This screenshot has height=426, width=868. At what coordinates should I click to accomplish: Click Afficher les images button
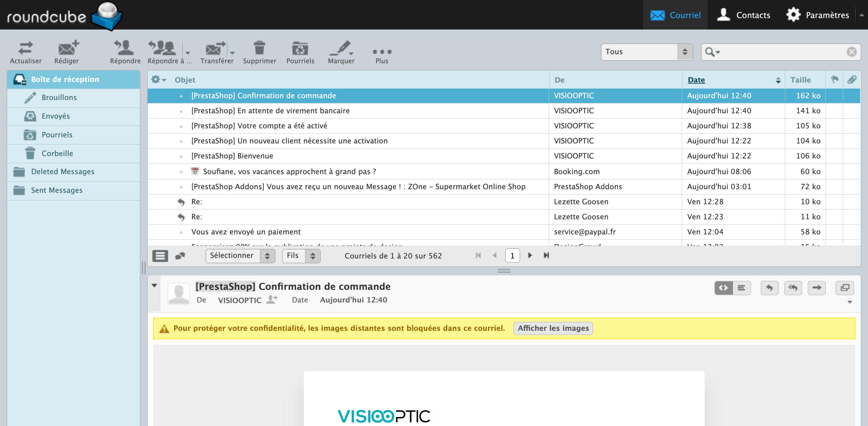pos(553,328)
